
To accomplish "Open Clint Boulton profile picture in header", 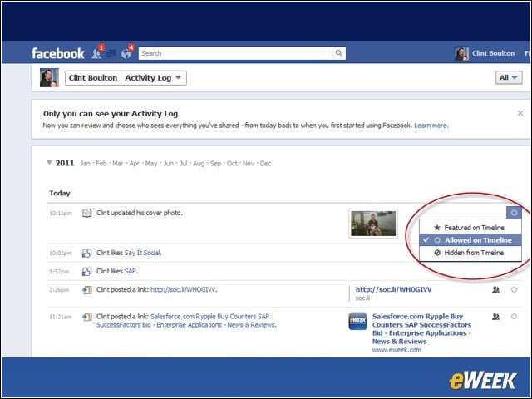I will 462,53.
